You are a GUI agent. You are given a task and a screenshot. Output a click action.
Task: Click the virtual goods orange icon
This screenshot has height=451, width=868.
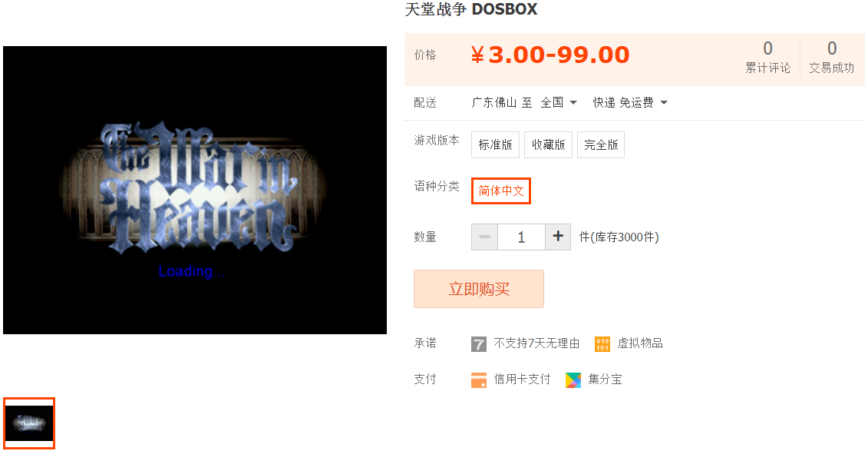(x=602, y=344)
